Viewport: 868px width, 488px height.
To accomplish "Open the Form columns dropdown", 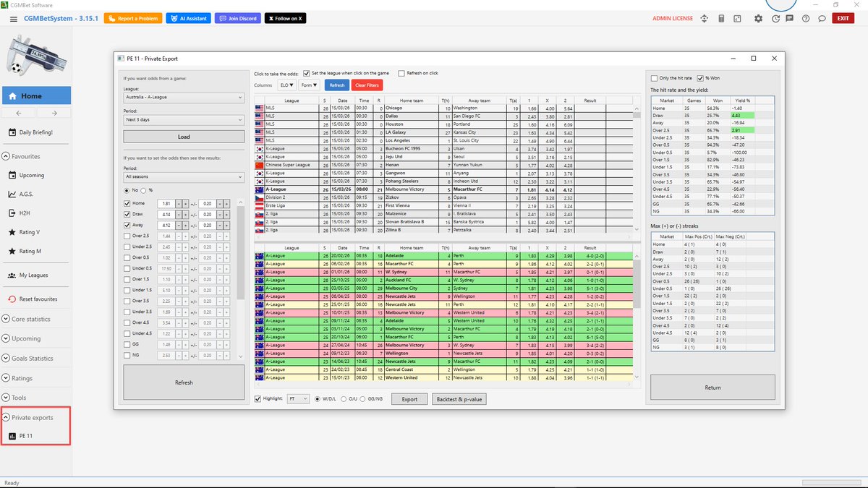I will point(310,85).
